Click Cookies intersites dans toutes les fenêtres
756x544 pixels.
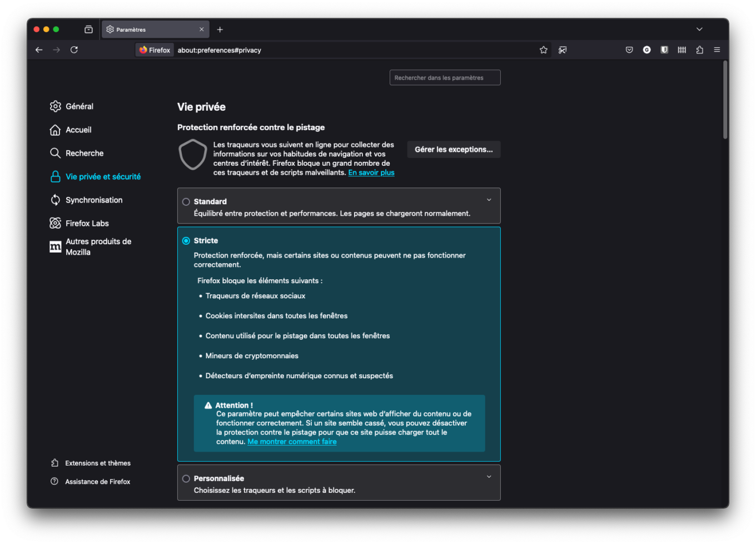coord(276,316)
